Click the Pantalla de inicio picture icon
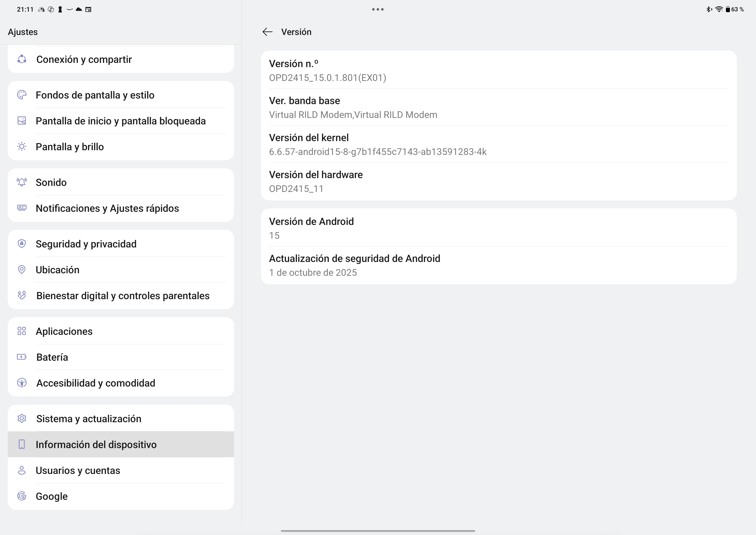This screenshot has height=535, width=756. (x=22, y=121)
